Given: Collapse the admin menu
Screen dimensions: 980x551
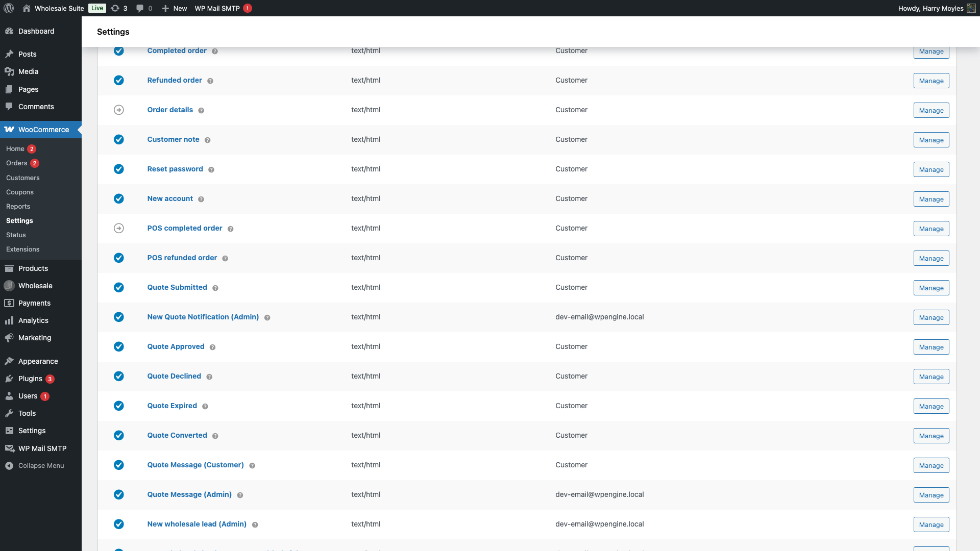Looking at the screenshot, I should [x=9, y=465].
